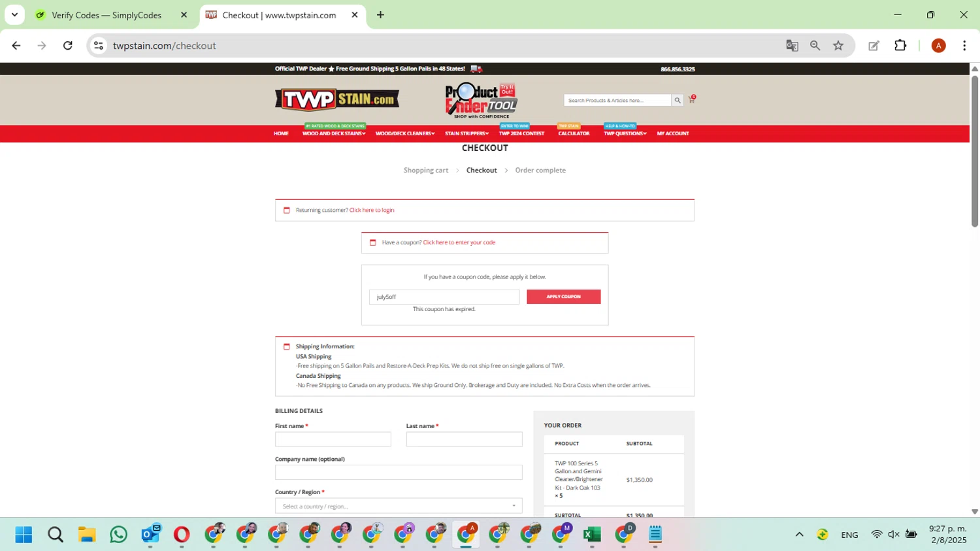
Task: Click the zoom magnifier icon in address bar
Action: pos(815,46)
